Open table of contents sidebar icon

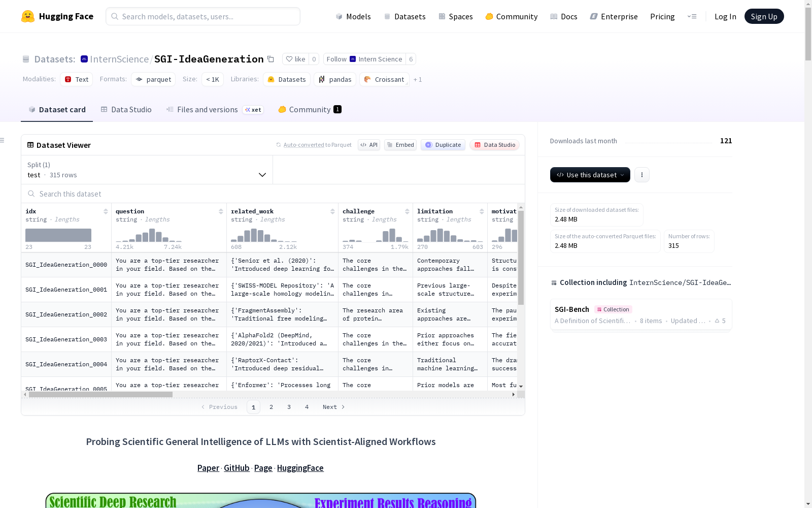point(3,140)
